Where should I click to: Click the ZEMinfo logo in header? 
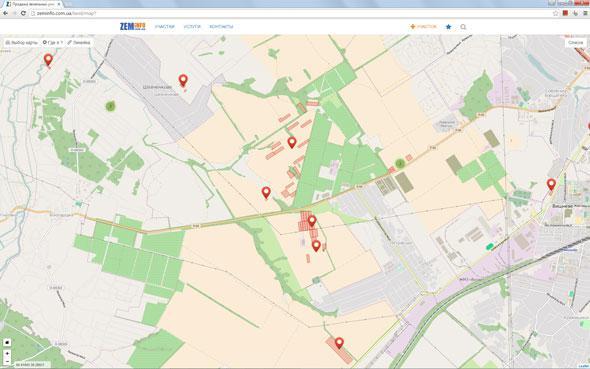(132, 26)
